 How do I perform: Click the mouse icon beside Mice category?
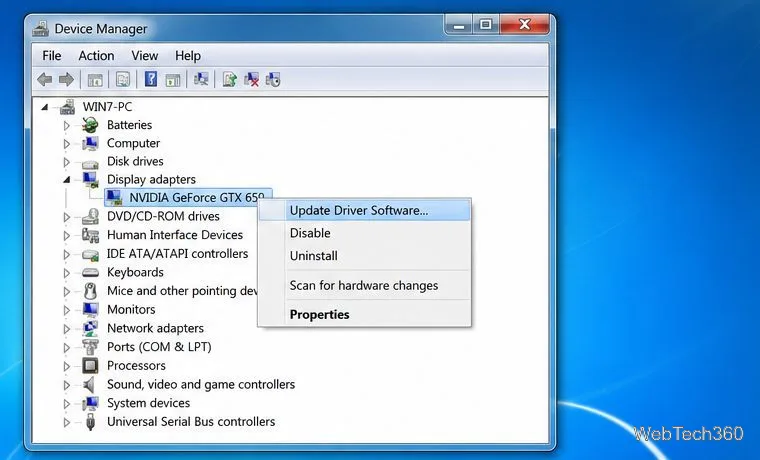pos(90,291)
